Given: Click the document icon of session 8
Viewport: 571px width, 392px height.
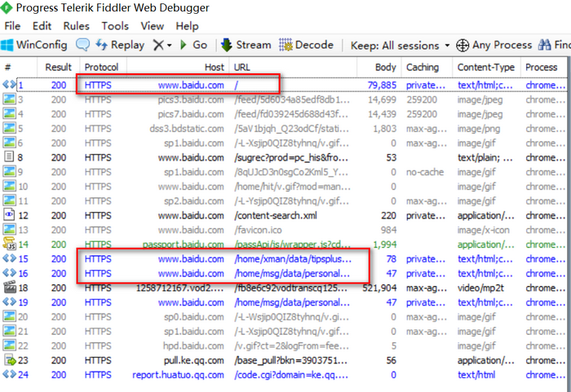Looking at the screenshot, I should [9, 157].
